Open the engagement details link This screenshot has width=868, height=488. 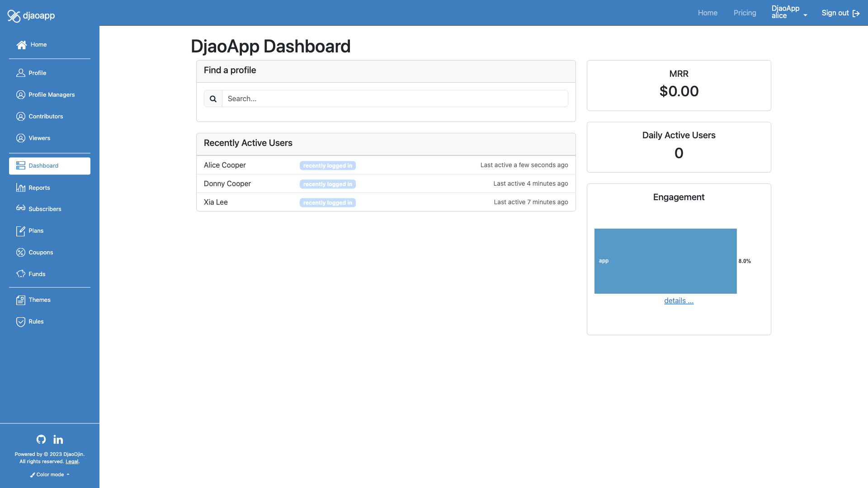click(x=679, y=301)
